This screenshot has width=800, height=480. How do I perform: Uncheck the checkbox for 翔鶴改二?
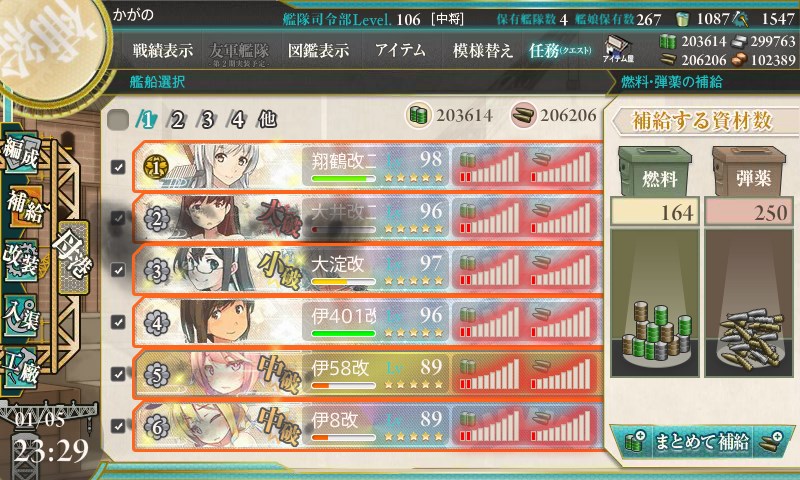click(118, 167)
